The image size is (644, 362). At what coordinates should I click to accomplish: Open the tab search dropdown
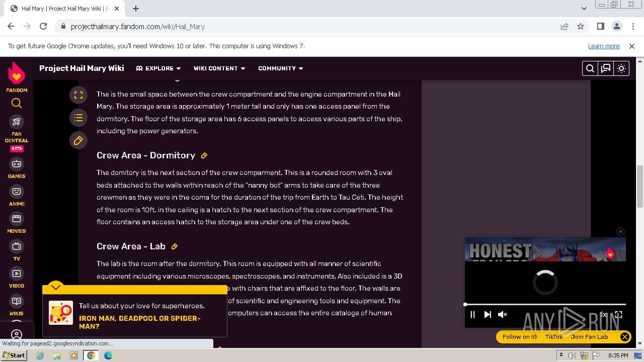coord(584,9)
